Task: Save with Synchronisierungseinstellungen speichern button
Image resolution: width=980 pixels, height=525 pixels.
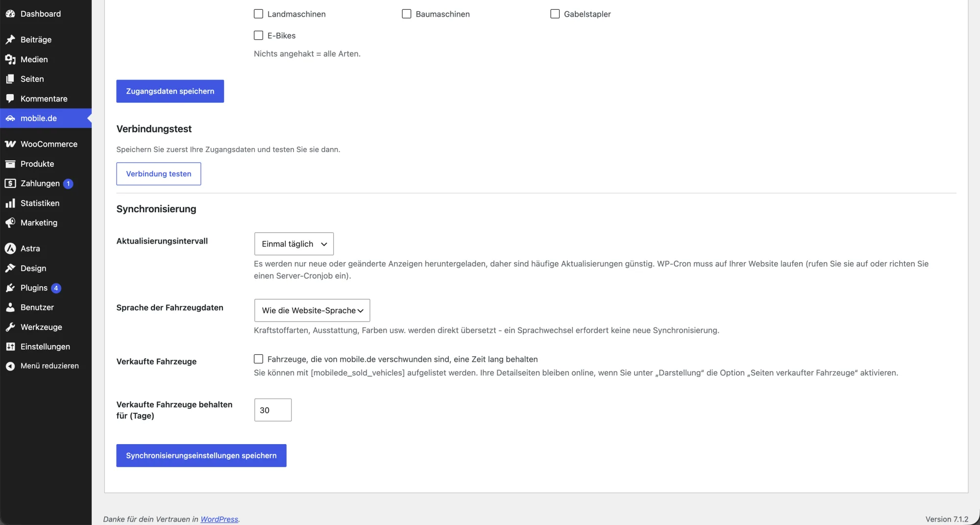Action: [201, 455]
